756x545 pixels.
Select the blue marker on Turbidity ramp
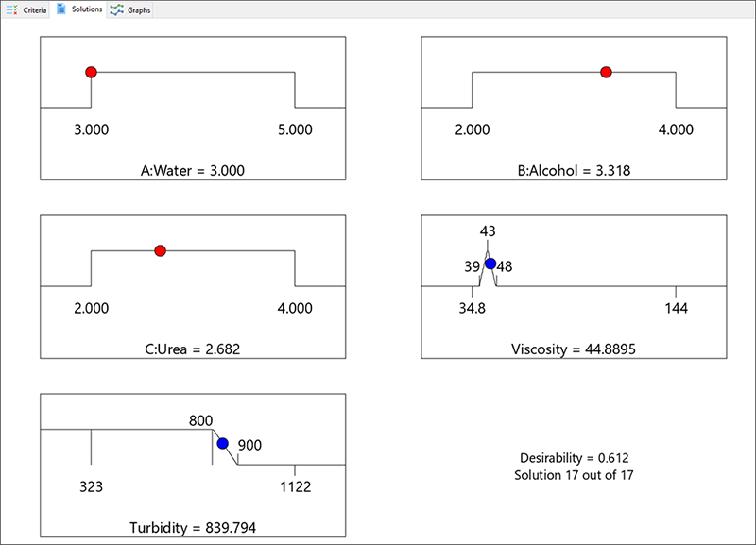222,443
